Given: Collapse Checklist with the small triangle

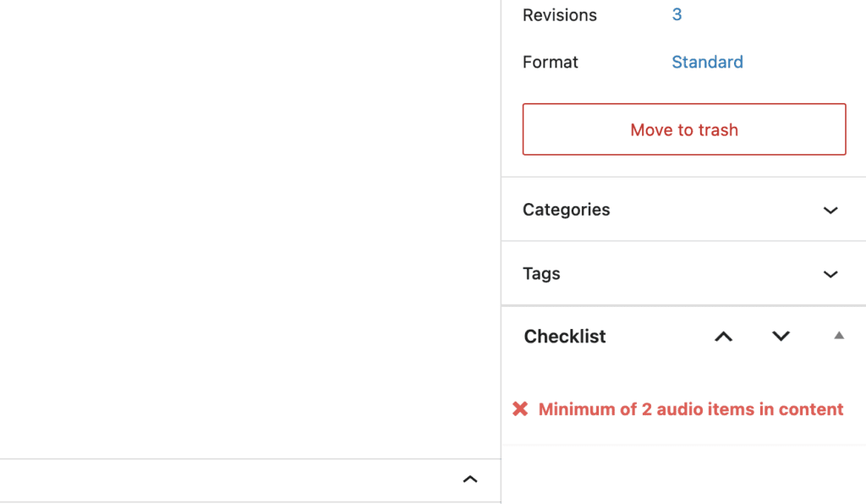Looking at the screenshot, I should pos(839,336).
